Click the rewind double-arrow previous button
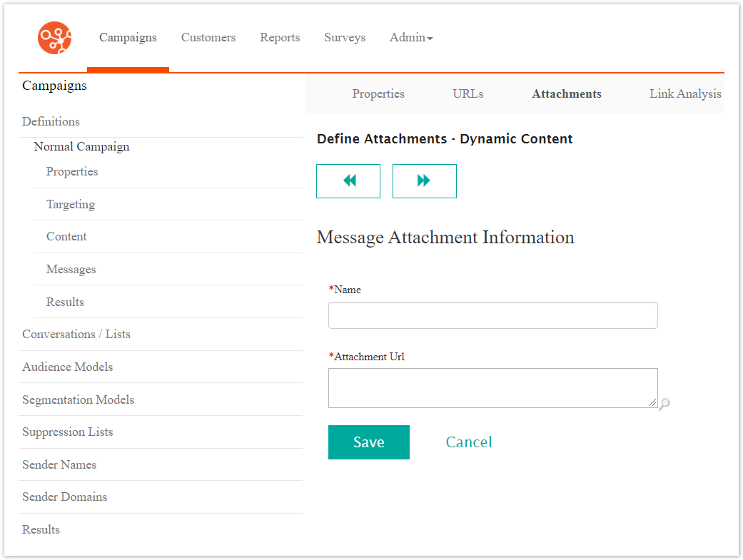 (348, 181)
